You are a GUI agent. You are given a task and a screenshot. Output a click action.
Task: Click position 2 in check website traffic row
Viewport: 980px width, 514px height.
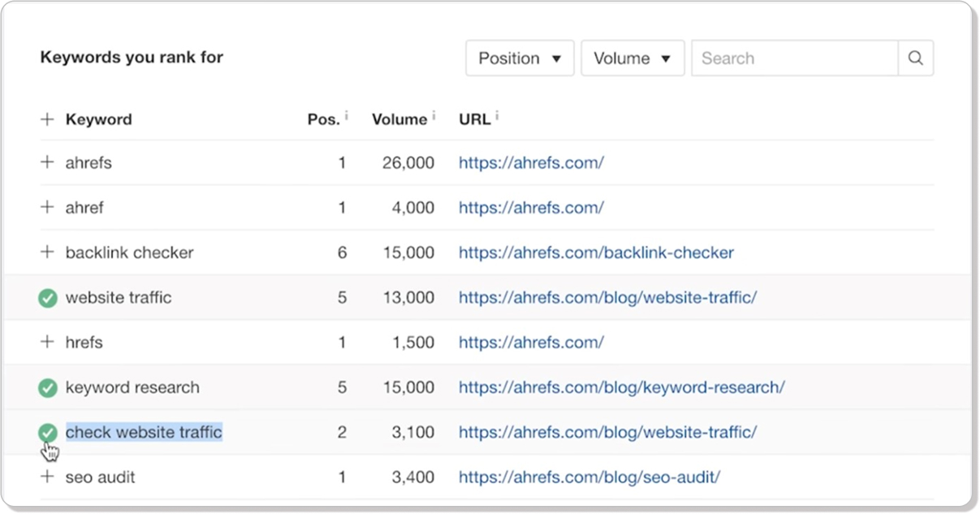click(342, 432)
